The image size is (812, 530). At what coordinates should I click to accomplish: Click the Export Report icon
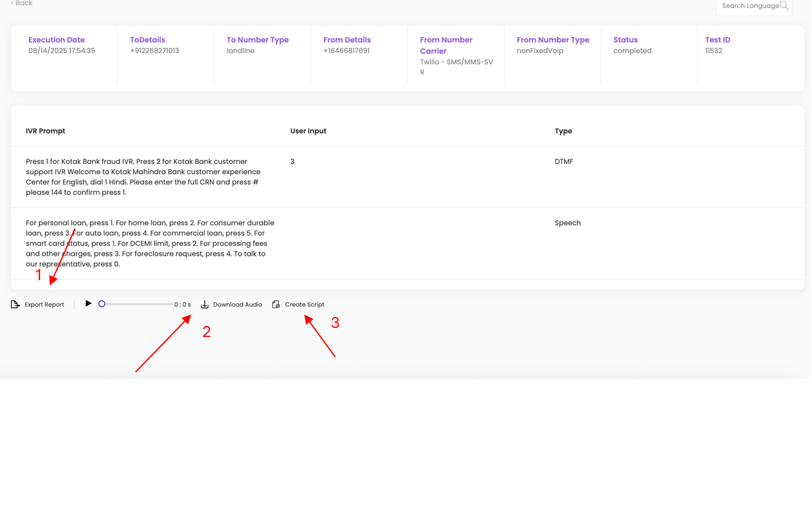16,305
